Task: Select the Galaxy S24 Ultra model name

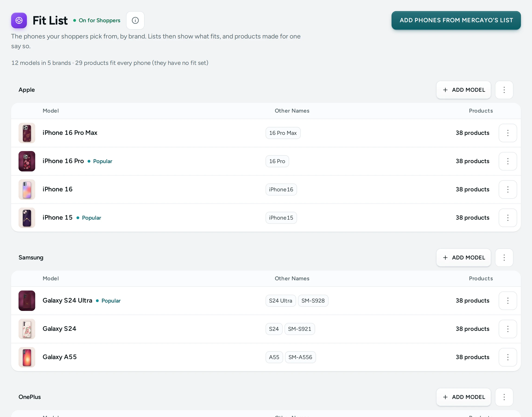Action: click(67, 300)
